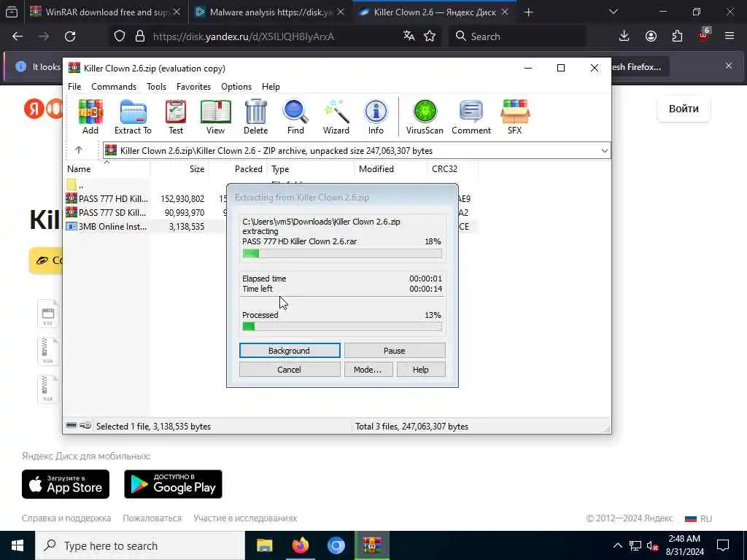Click the Пожаловаться link
The height and width of the screenshot is (560, 747).
(152, 518)
